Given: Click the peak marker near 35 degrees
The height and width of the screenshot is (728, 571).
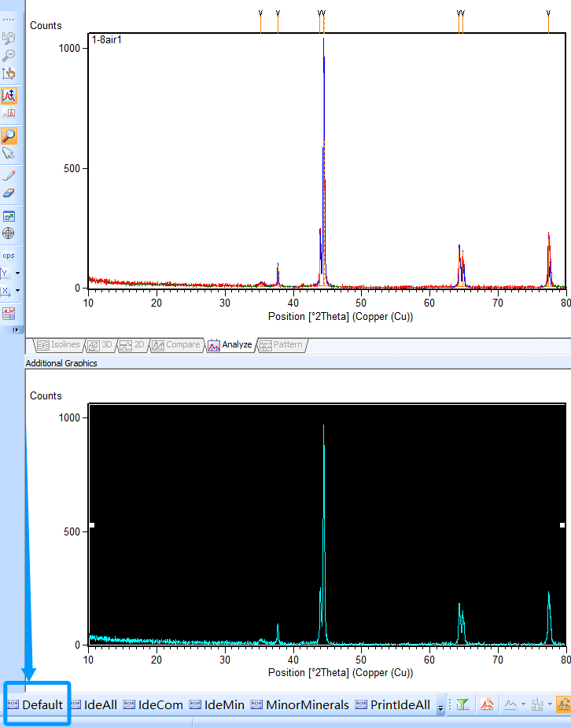Looking at the screenshot, I should pos(260,21).
